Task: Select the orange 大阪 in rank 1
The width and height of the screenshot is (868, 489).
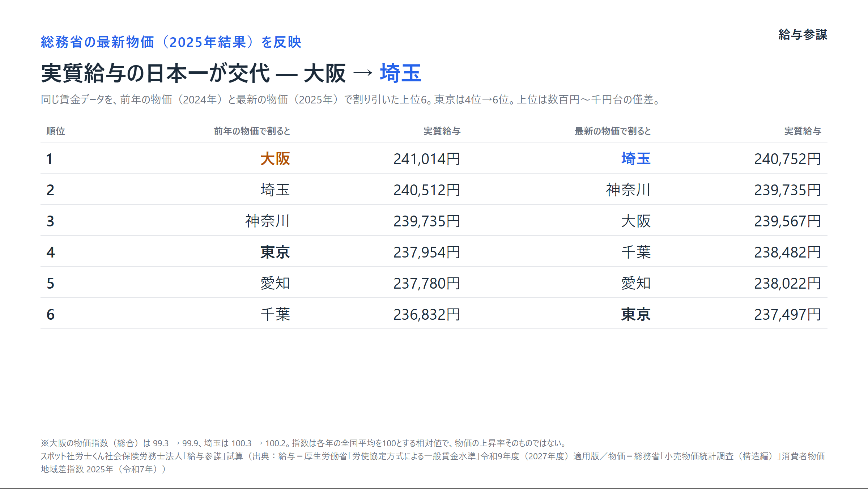Action: point(275,159)
